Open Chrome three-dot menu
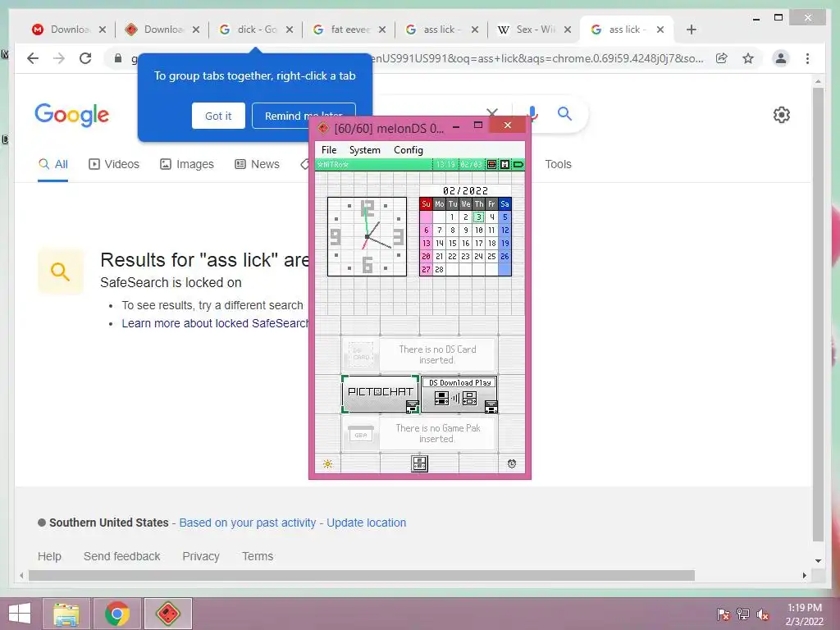 point(807,58)
